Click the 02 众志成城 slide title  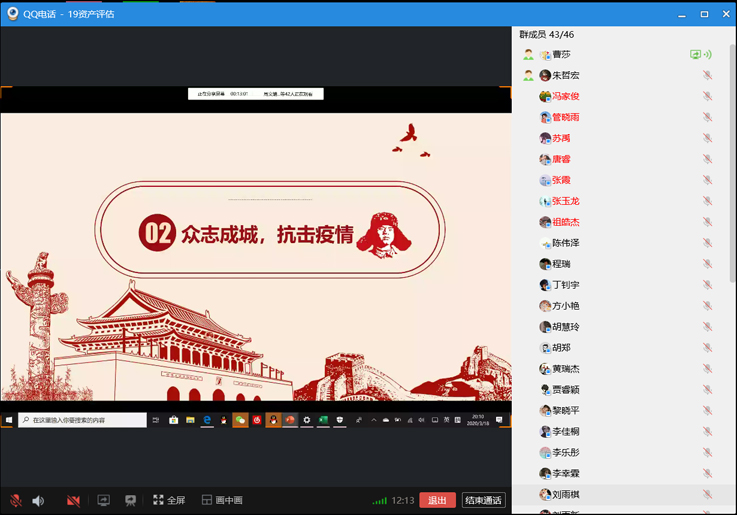[x=267, y=234]
